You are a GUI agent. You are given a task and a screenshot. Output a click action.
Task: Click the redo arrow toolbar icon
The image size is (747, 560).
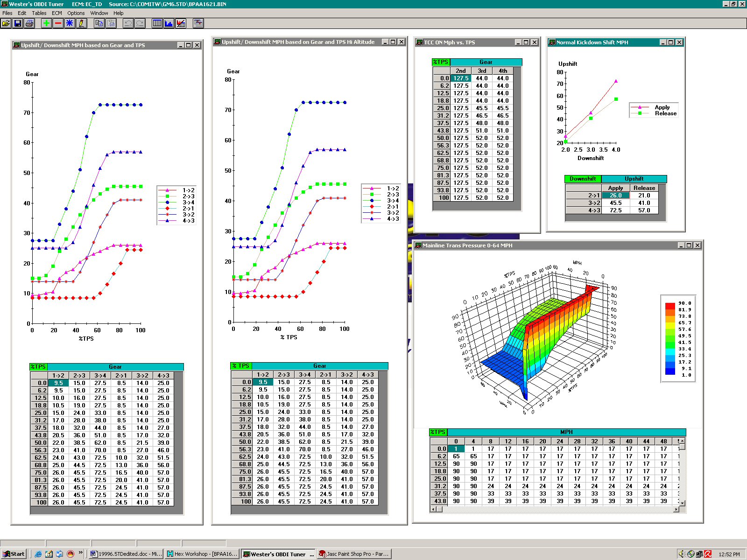[x=140, y=23]
